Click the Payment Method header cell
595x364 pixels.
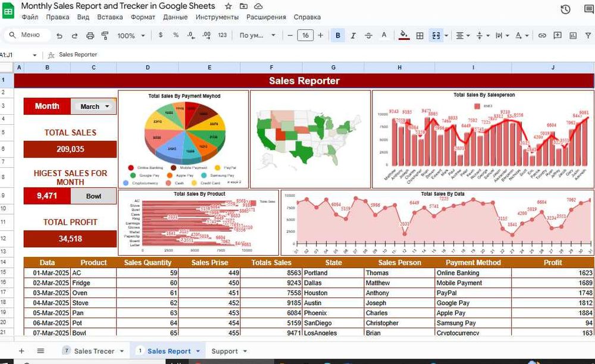(473, 262)
